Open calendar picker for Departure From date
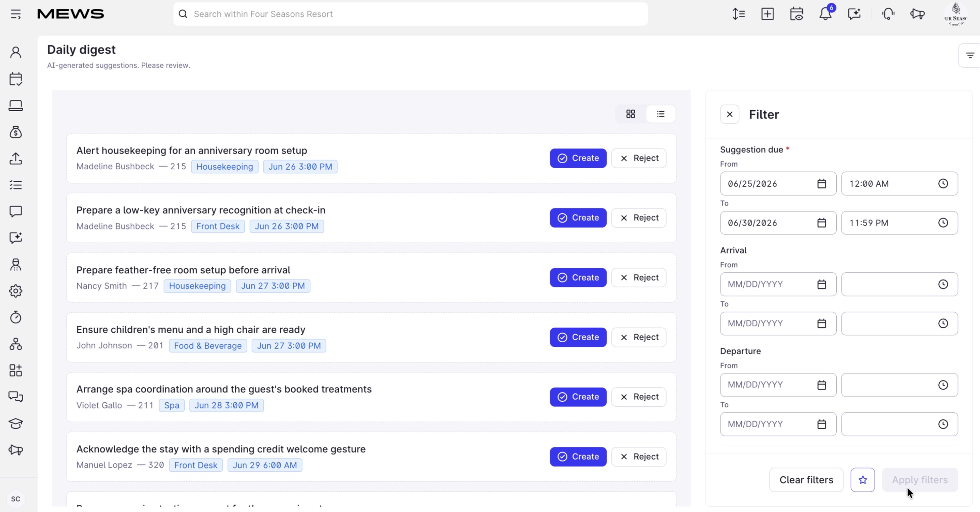Image resolution: width=980 pixels, height=512 pixels. point(821,385)
